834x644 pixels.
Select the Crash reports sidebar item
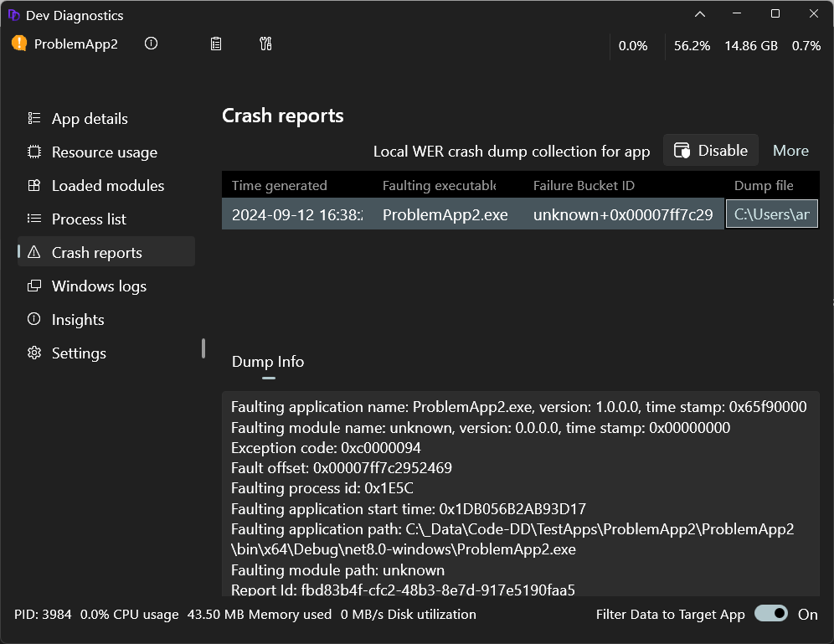tap(106, 251)
